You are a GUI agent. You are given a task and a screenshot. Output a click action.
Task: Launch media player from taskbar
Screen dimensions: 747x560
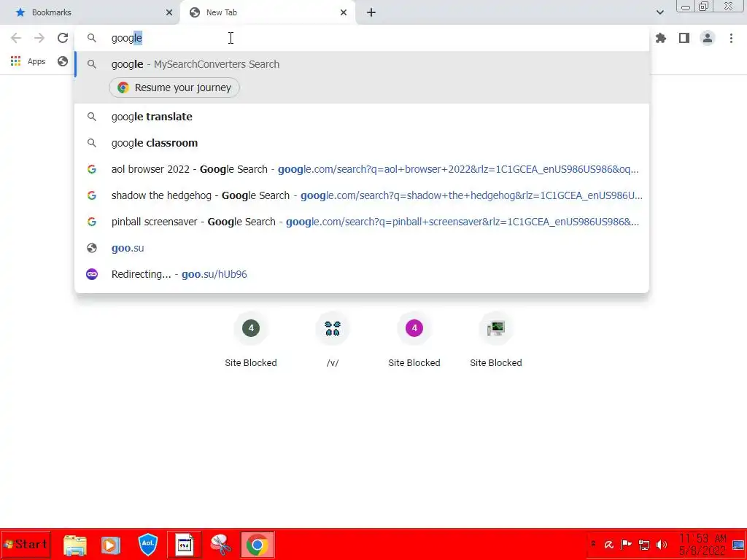tap(111, 545)
